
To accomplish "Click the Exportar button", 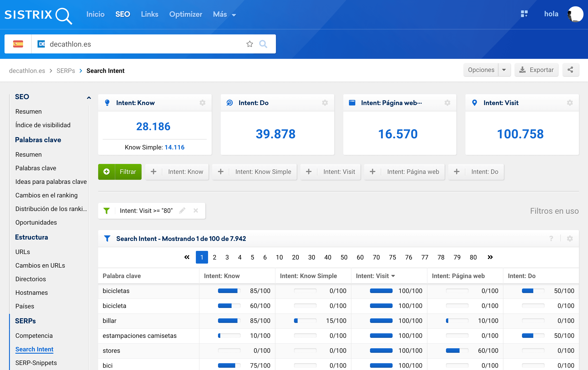I will [536, 70].
